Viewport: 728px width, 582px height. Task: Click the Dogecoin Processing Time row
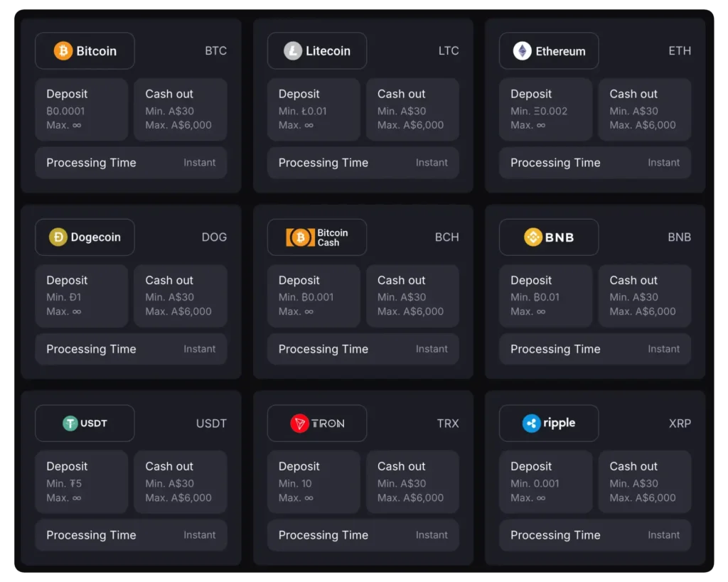pos(131,349)
